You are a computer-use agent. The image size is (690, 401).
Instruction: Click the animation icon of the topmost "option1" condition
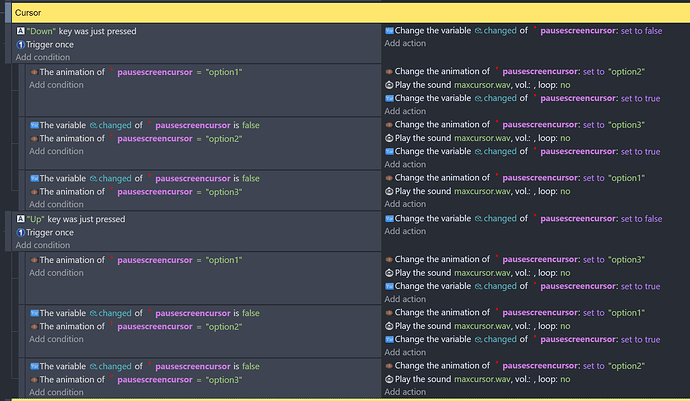point(34,73)
